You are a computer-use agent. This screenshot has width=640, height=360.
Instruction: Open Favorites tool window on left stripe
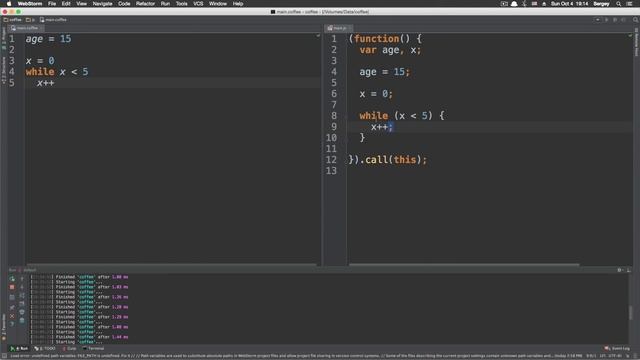4,328
